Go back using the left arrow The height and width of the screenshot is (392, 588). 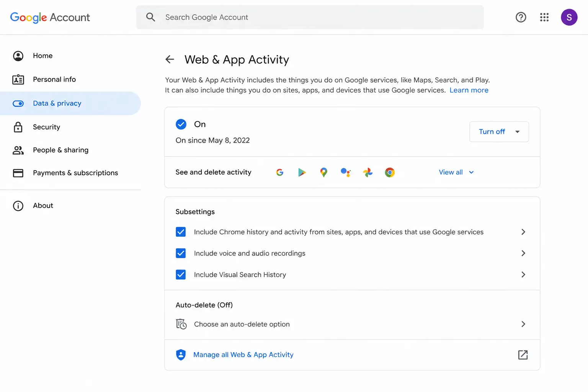coord(170,59)
